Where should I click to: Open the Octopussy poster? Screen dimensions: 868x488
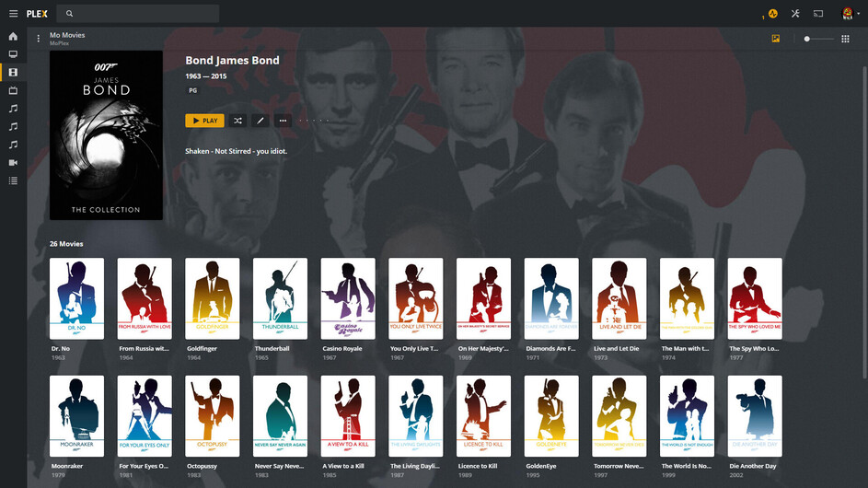[212, 416]
